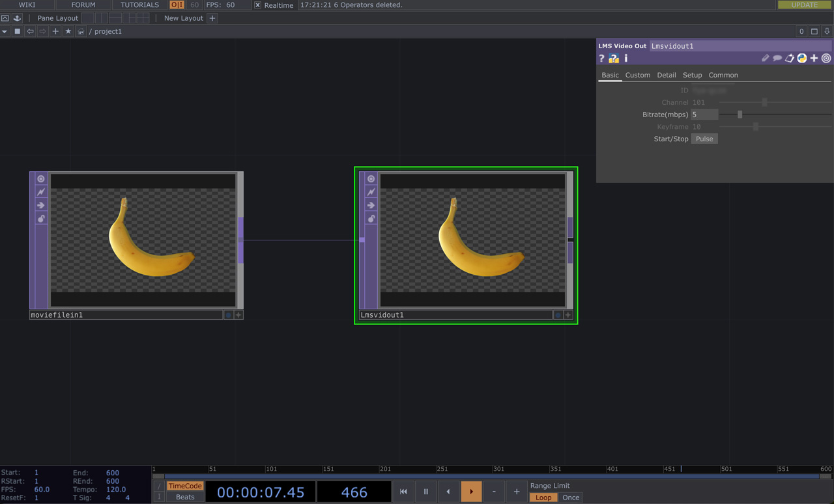This screenshot has width=834, height=504.
Task: Open the pencil edit icon in parameter header
Action: pyautogui.click(x=766, y=59)
